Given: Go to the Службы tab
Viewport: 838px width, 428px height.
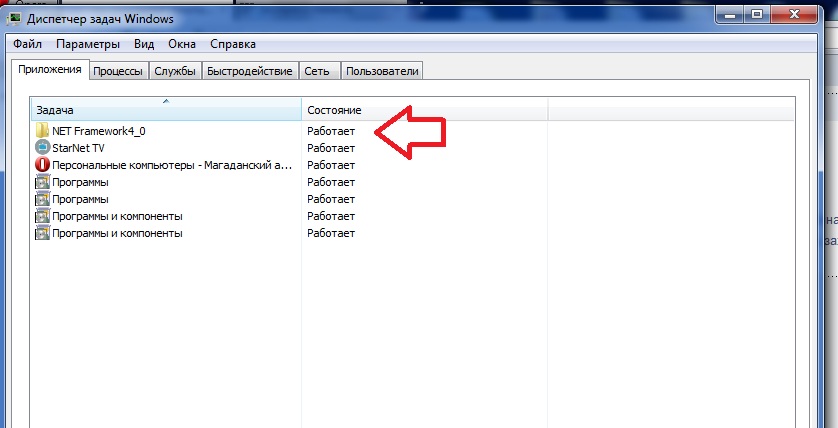Looking at the screenshot, I should [175, 71].
